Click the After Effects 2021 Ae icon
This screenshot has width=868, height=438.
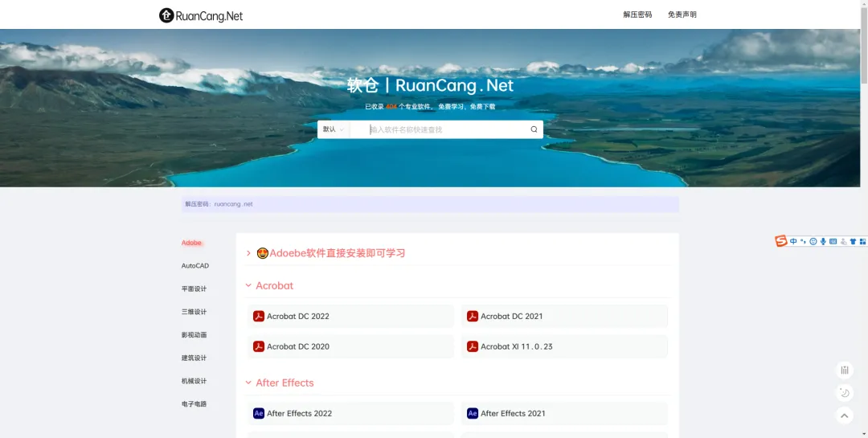tap(473, 413)
